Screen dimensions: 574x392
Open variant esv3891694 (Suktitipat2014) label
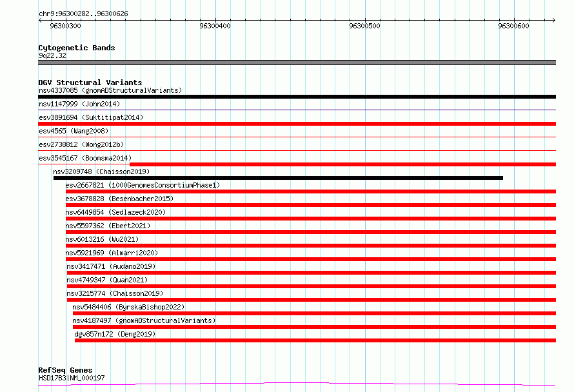click(x=91, y=117)
